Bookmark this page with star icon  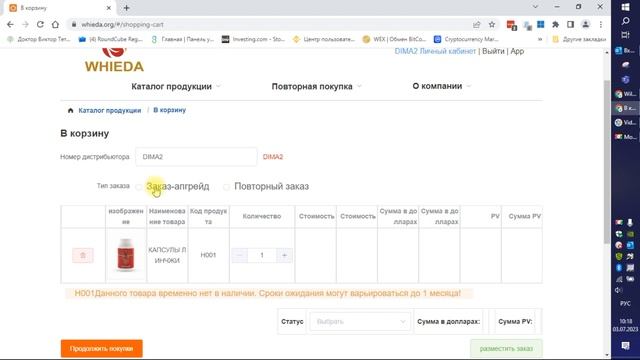[492, 24]
